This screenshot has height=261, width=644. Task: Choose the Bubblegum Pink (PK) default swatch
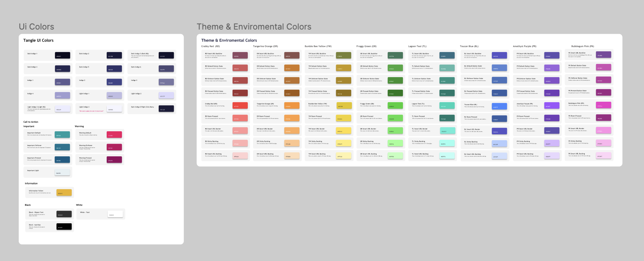[604, 105]
